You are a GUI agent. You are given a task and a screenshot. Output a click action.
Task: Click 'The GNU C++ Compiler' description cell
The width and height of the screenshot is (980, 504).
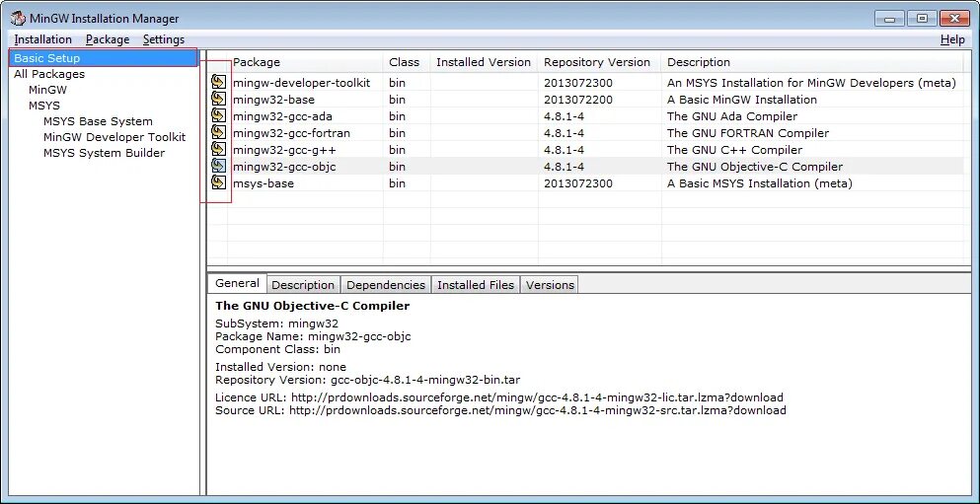click(x=734, y=150)
